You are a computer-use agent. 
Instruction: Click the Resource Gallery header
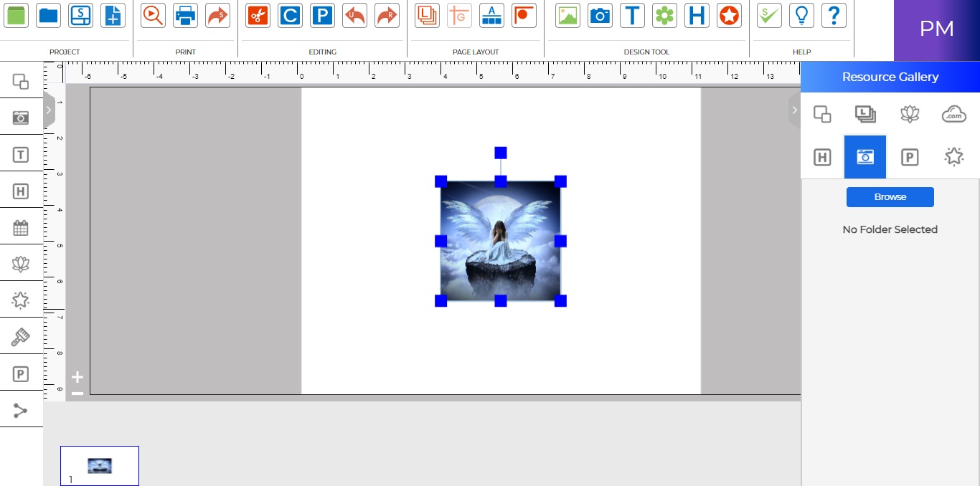890,77
